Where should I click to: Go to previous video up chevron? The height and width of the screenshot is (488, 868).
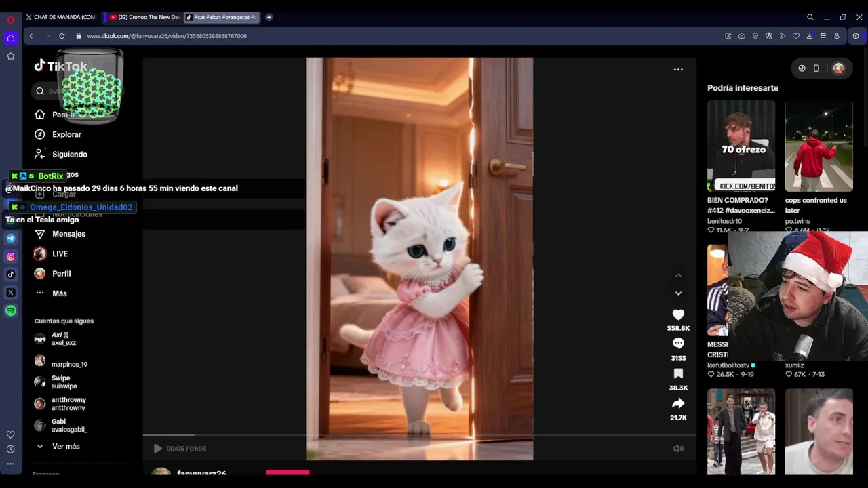[678, 275]
